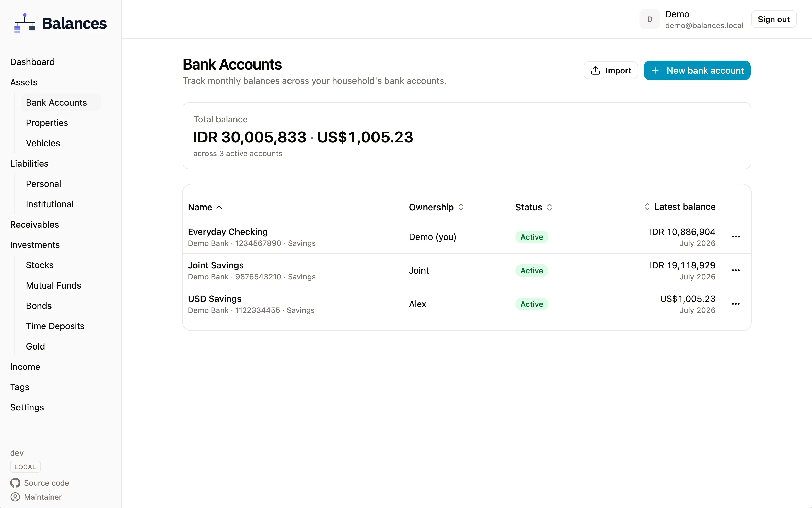Click the LOCAL environment badge
The height and width of the screenshot is (508, 812).
coord(25,467)
